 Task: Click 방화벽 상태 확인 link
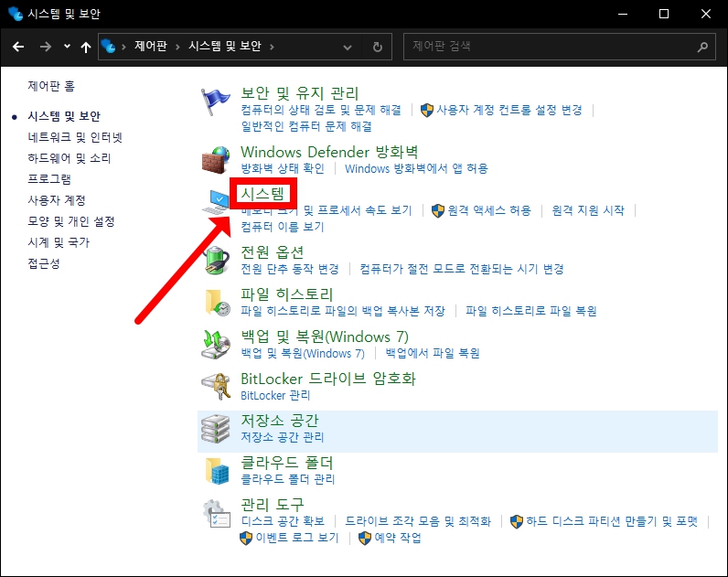click(x=283, y=168)
